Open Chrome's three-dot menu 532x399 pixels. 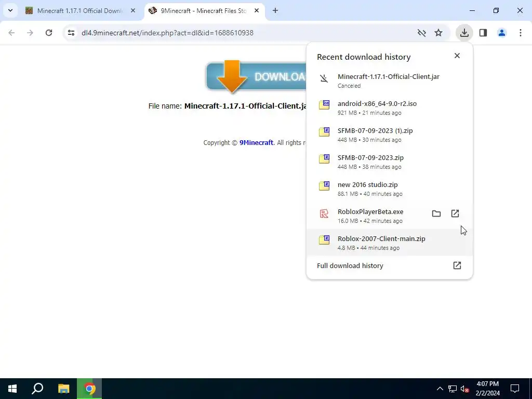click(521, 33)
